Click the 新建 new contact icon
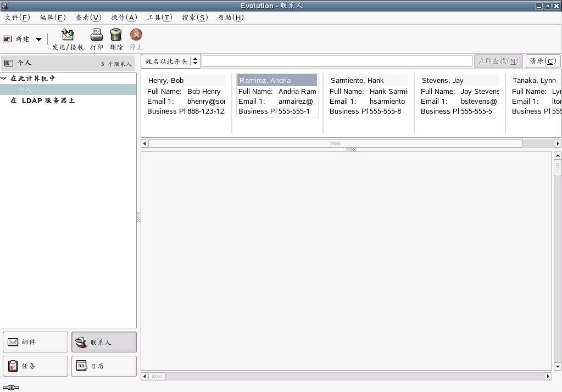This screenshot has width=562, height=392. (7, 38)
